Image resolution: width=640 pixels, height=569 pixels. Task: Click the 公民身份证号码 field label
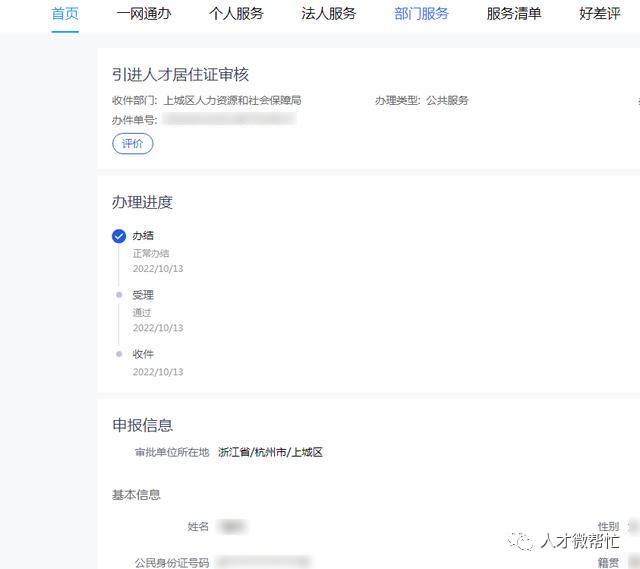coord(172,563)
